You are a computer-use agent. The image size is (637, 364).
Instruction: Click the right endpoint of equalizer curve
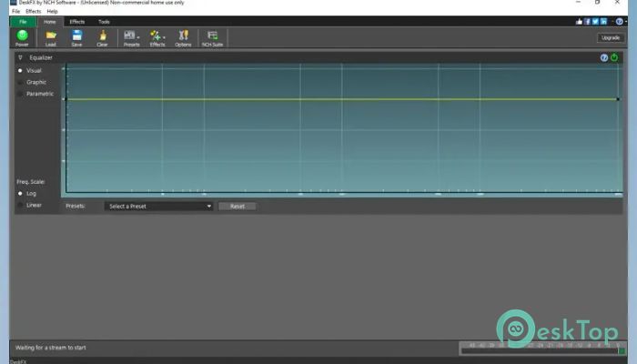(618, 99)
